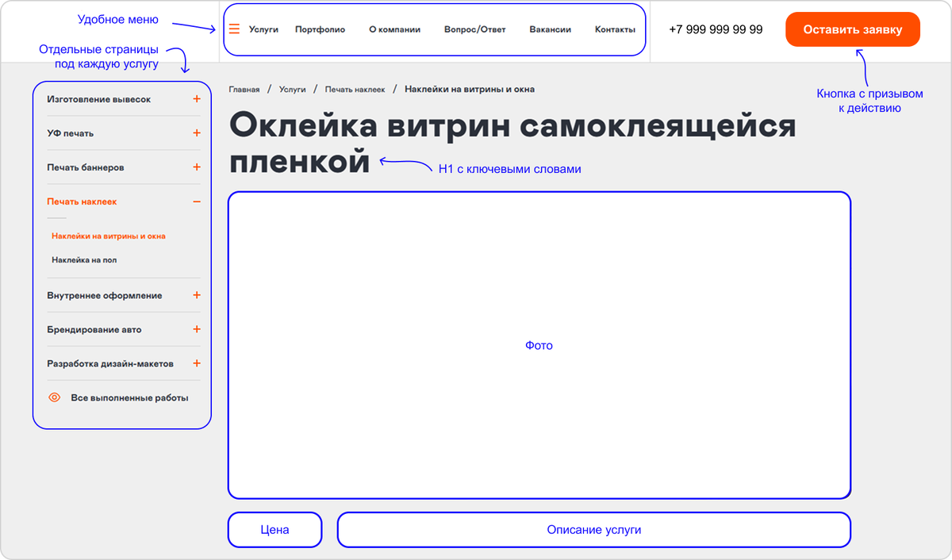
Task: Expand Печать баннеров plus icon
Action: point(197,167)
